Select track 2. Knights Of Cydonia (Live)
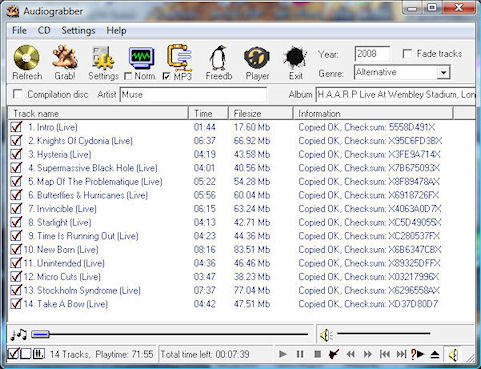481x369 pixels. click(80, 141)
